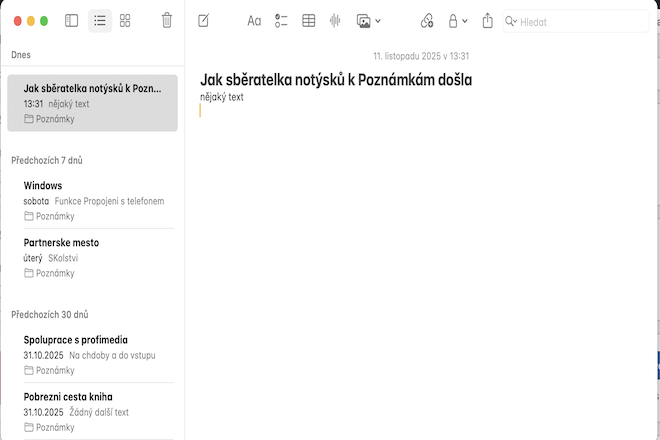
Task: Open the Pobrezni cesta kniha note
Action: pyautogui.click(x=93, y=411)
